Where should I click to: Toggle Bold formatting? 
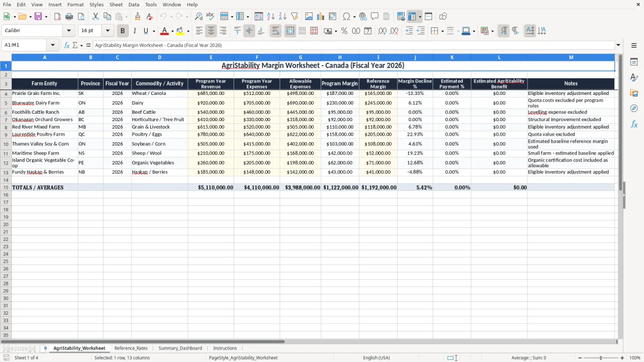click(x=122, y=31)
